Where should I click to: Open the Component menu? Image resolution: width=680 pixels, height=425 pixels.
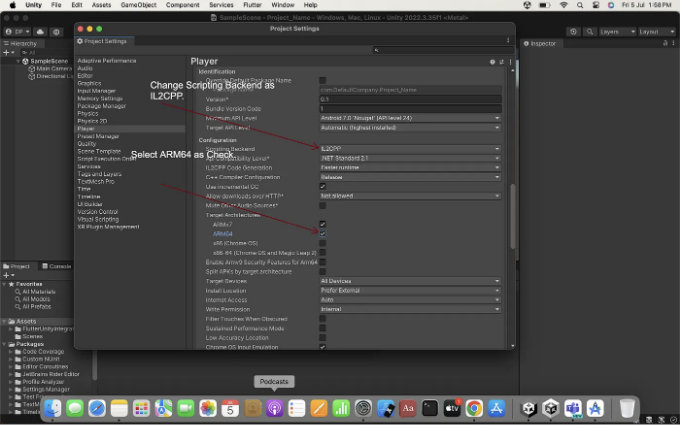pos(183,5)
